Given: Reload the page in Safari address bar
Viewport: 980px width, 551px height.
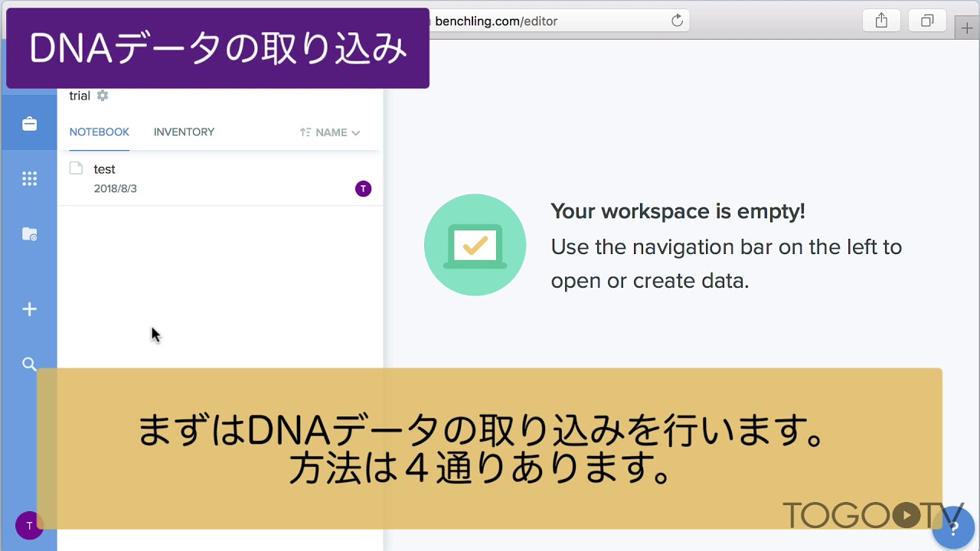Looking at the screenshot, I should (x=677, y=21).
